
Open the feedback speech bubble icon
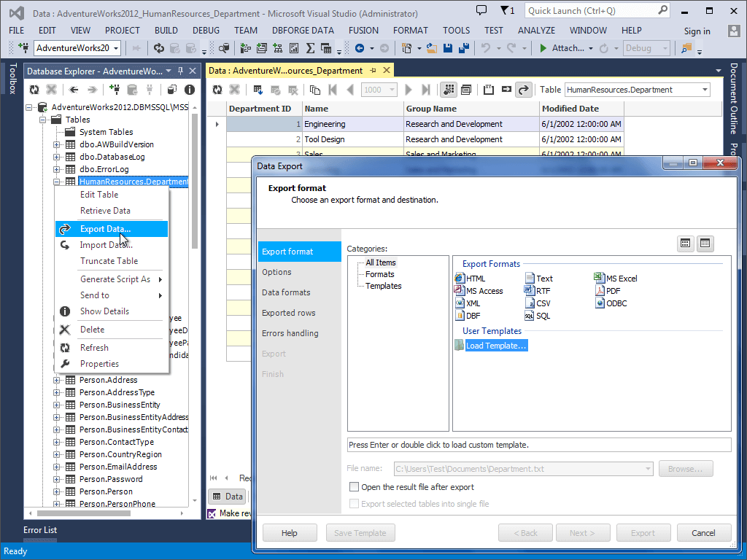click(x=481, y=10)
